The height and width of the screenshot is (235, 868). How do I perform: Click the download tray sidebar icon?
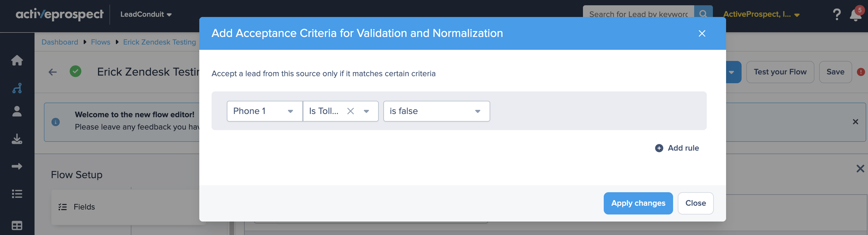[17, 139]
